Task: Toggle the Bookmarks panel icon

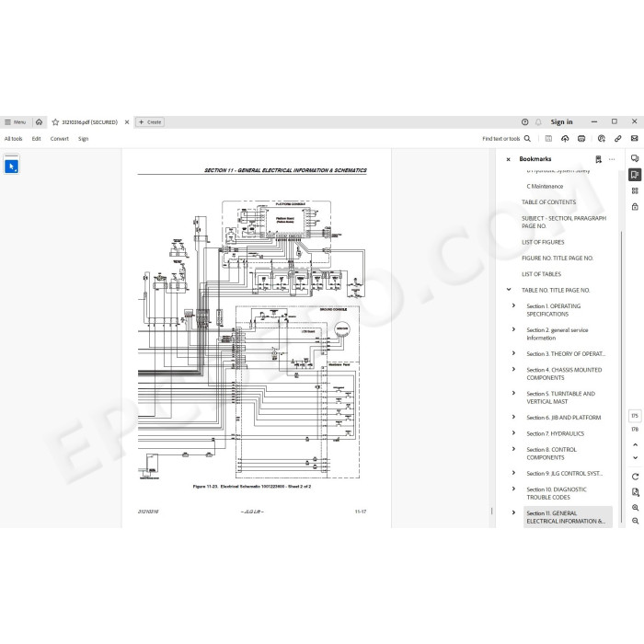Action: point(635,175)
